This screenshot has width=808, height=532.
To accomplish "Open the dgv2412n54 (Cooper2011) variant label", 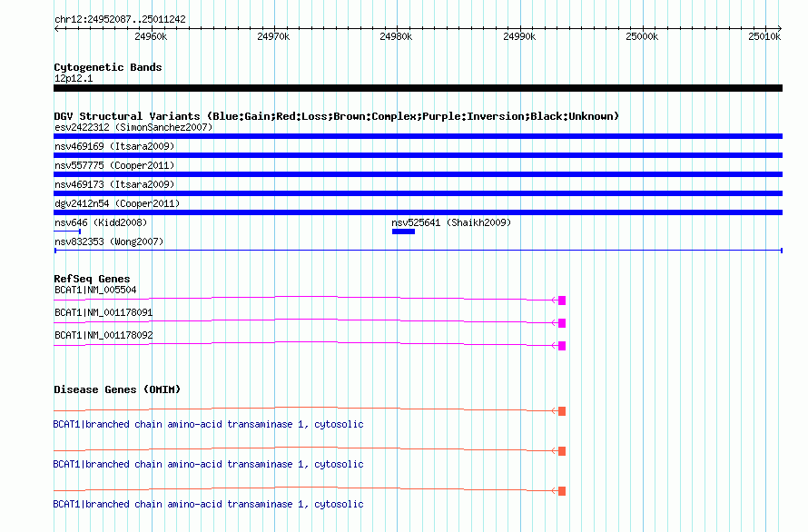I will (117, 203).
